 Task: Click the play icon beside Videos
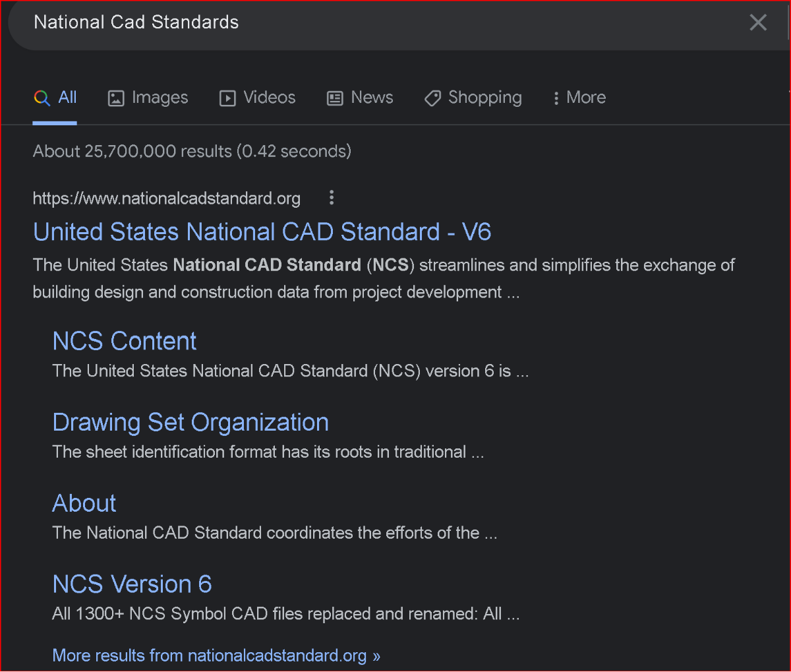[x=227, y=98]
